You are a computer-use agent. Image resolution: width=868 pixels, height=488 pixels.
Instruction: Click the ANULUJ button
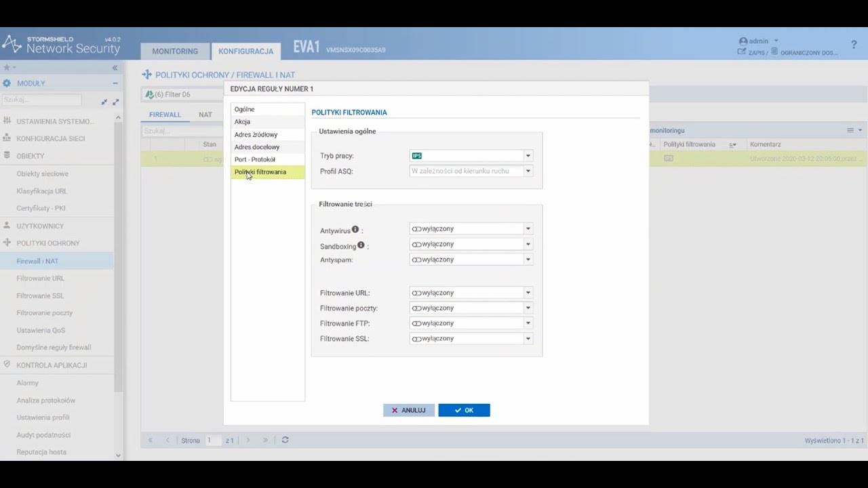point(409,410)
